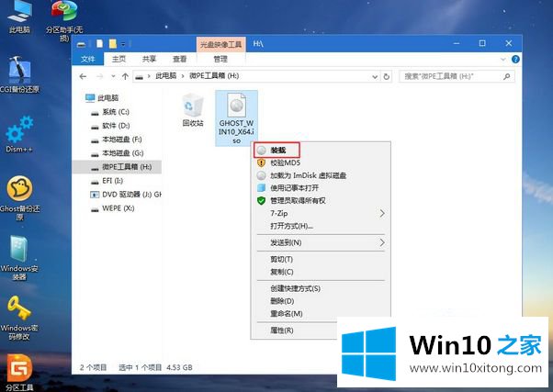The height and width of the screenshot is (392, 553).
Task: Choose 创建快捷方式(S) from context menu
Action: click(321, 288)
